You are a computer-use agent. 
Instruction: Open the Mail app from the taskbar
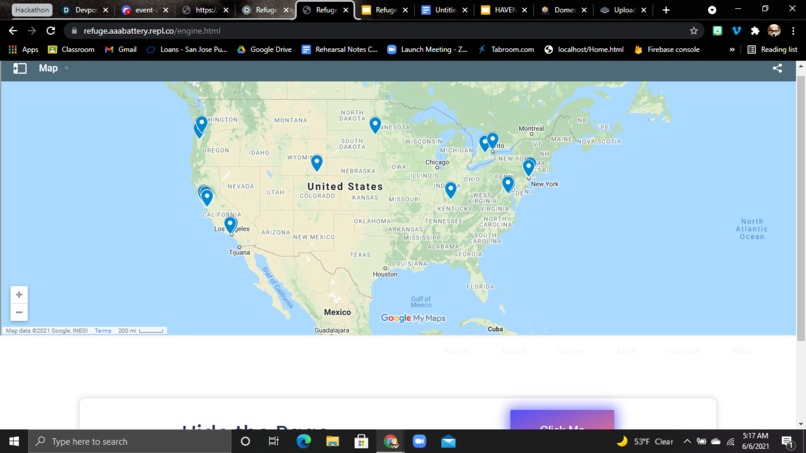click(448, 441)
